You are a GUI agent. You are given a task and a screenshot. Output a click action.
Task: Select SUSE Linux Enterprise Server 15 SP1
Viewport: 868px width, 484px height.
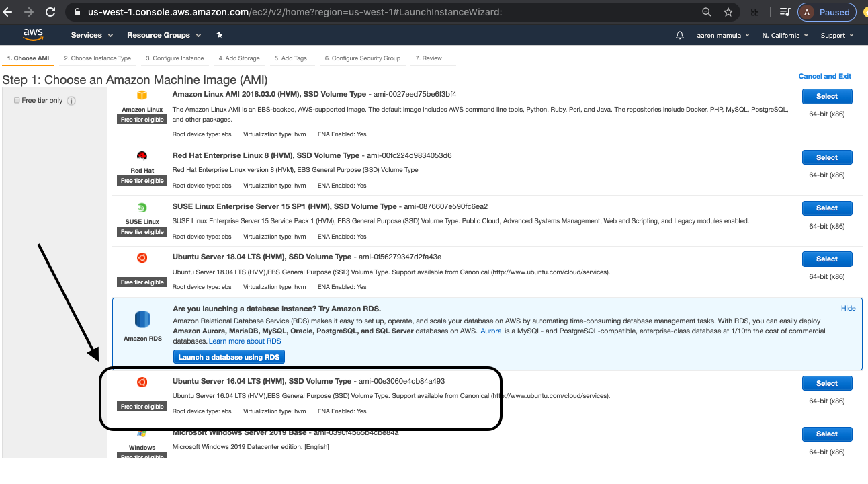827,208
